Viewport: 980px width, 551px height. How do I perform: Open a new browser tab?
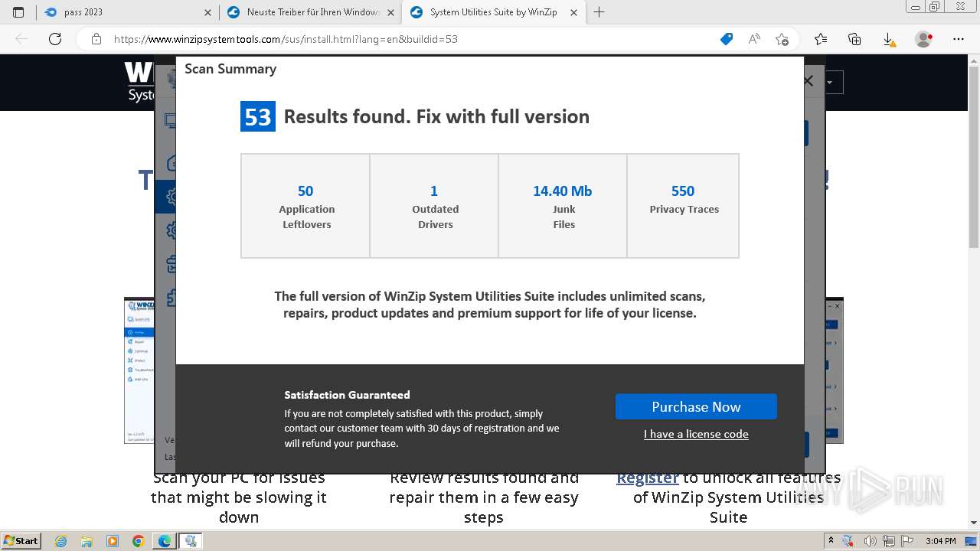point(599,12)
